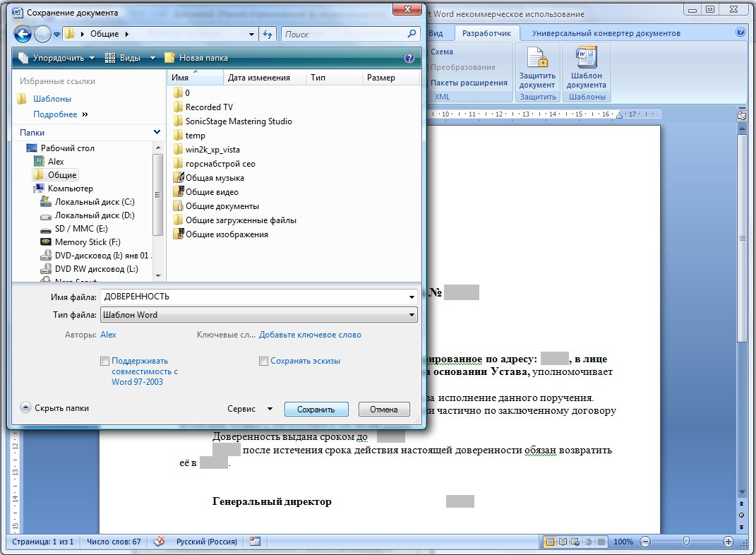756x555 pixels.
Task: Open Word help icon at ribbon right
Action: pyautogui.click(x=740, y=32)
